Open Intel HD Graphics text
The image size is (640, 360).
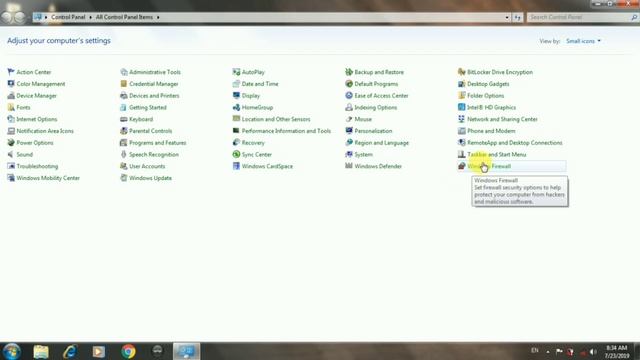pos(491,107)
